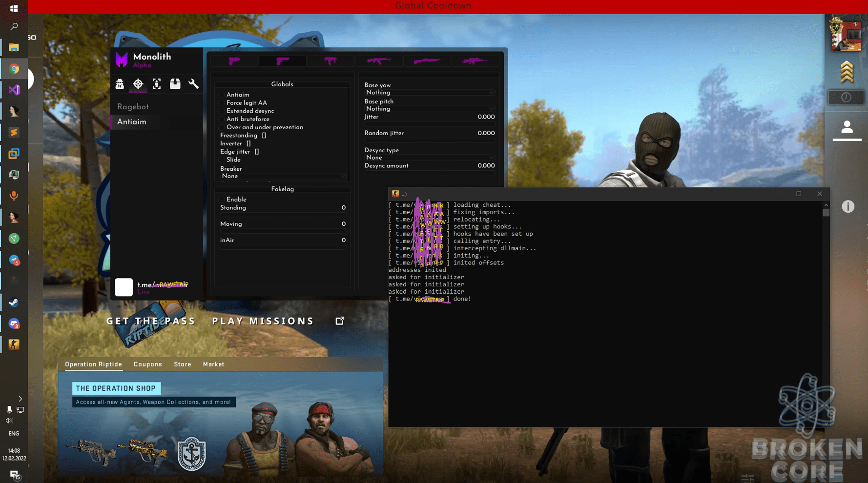The width and height of the screenshot is (868, 483).
Task: Select the SMG weapon tab
Action: click(x=331, y=61)
